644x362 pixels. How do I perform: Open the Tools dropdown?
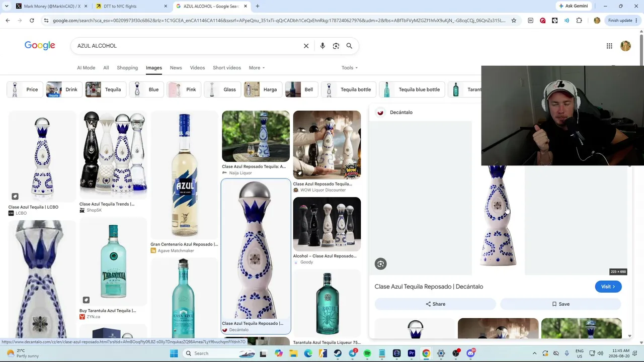point(350,68)
